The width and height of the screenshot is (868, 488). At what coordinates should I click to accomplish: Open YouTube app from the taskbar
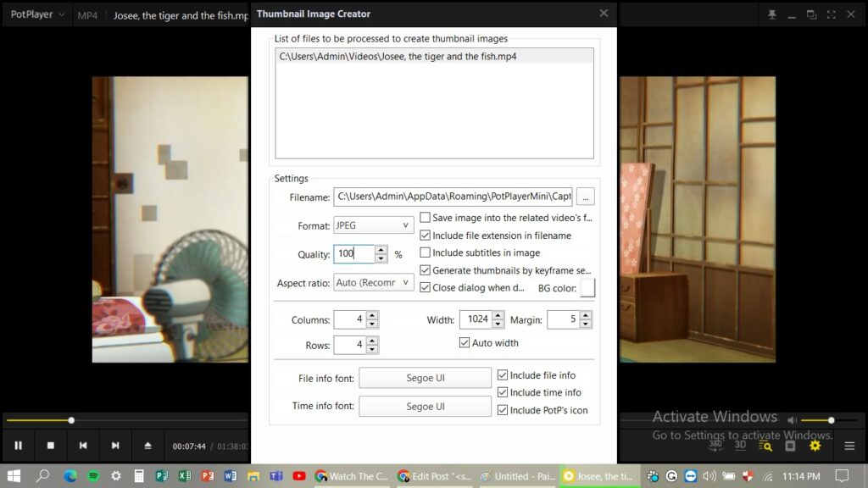tap(299, 476)
